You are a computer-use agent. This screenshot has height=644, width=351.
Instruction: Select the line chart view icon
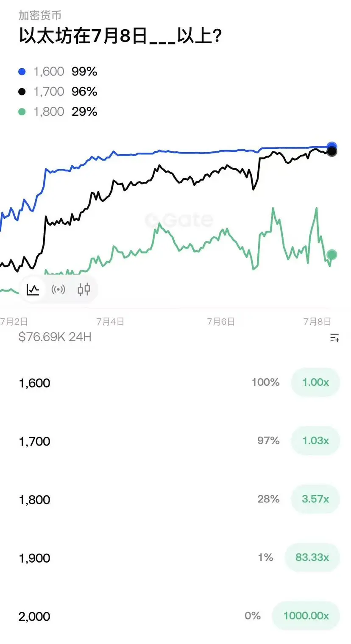(x=33, y=290)
